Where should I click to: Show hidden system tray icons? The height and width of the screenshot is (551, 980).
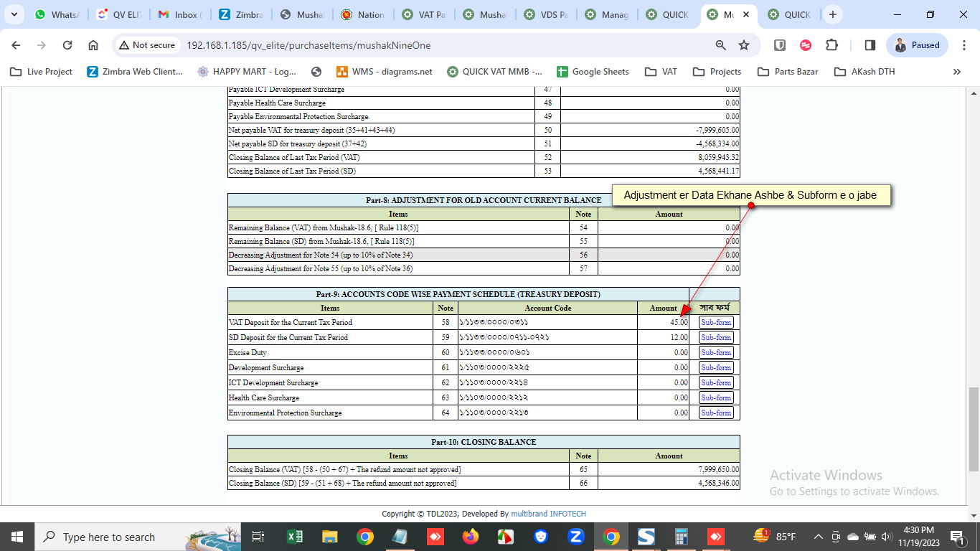pyautogui.click(x=818, y=537)
